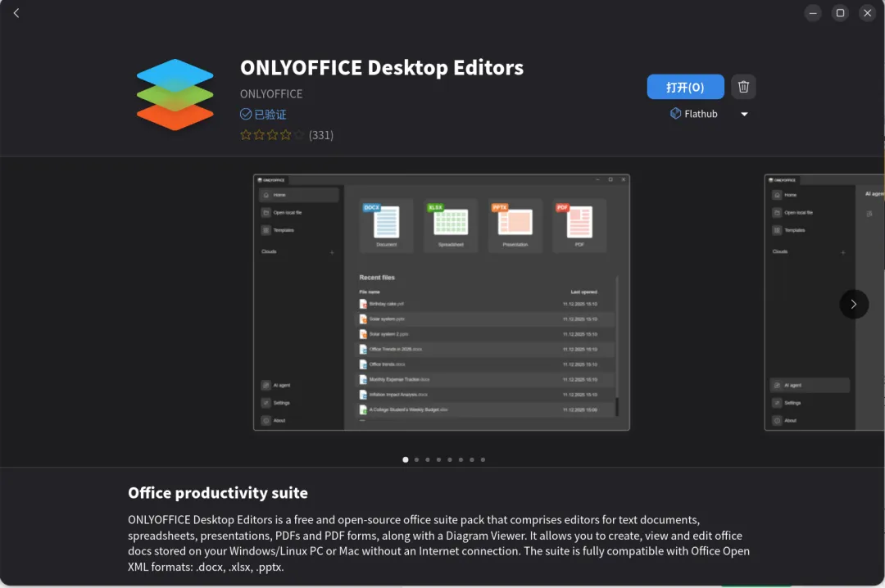Click the (331) review count
This screenshot has width=885, height=588.
coord(320,135)
